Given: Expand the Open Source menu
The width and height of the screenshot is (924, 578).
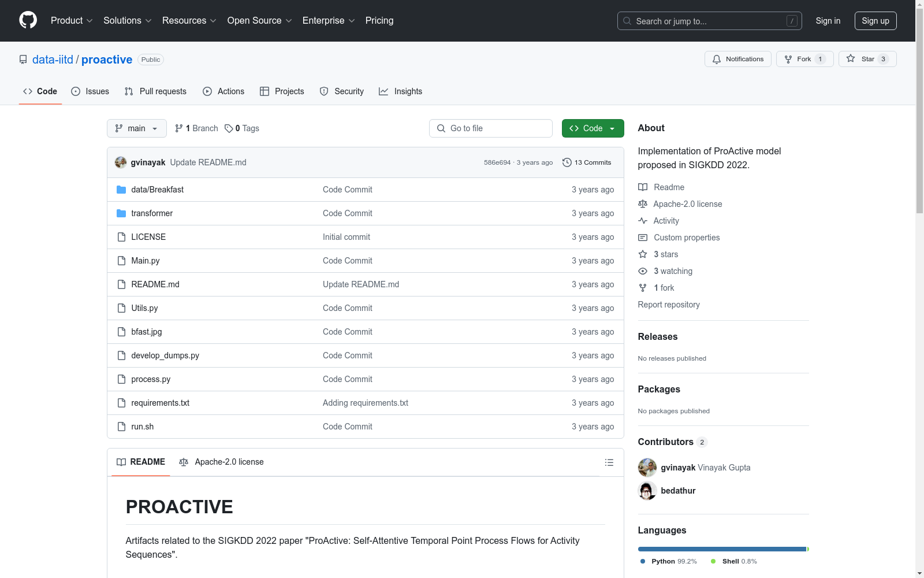Looking at the screenshot, I should (260, 21).
